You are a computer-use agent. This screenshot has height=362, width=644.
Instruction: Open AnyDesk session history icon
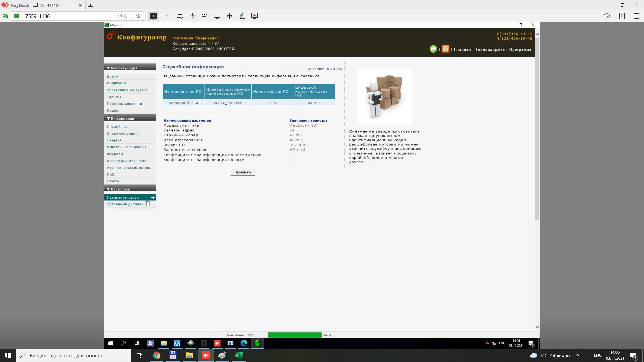[607, 16]
